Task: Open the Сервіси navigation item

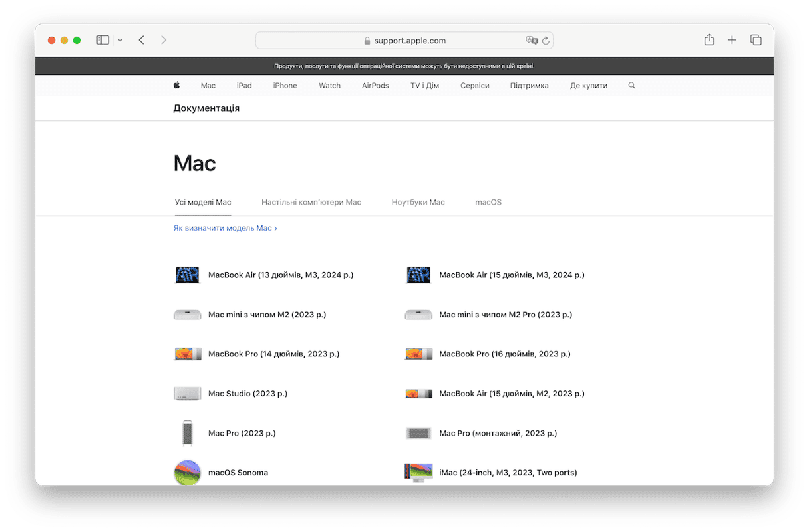Action: 474,86
